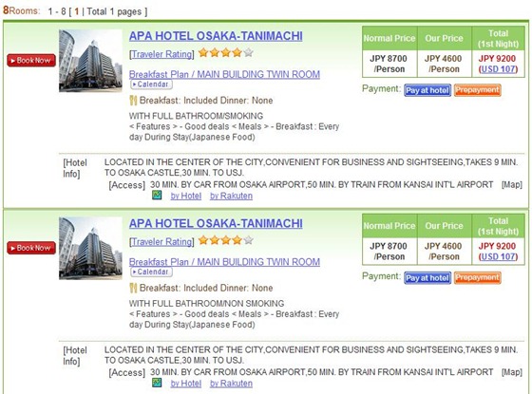Open Traveler Rating link in the smoking listing
The height and width of the screenshot is (394, 532).
(x=161, y=54)
